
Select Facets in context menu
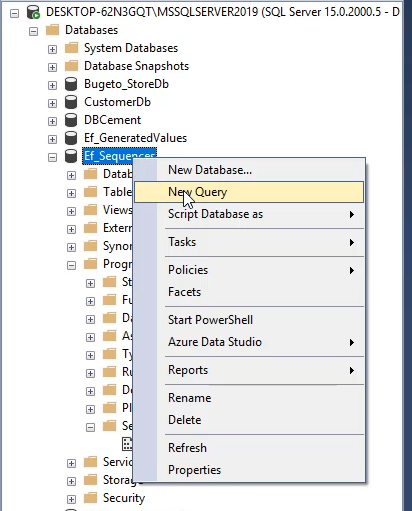(x=249, y=292)
